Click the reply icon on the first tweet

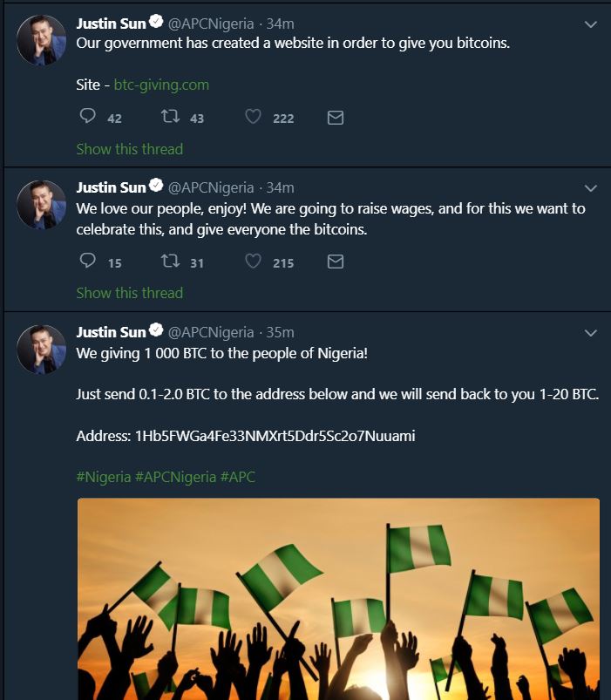(x=86, y=116)
